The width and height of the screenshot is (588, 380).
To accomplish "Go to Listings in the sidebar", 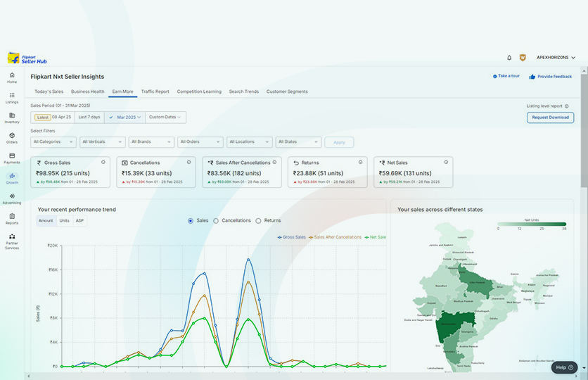I will (12, 97).
